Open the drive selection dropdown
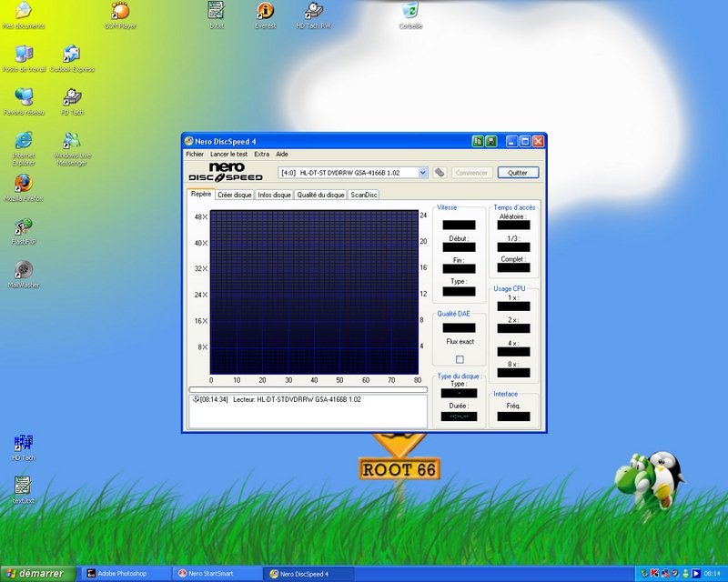 [x=422, y=173]
